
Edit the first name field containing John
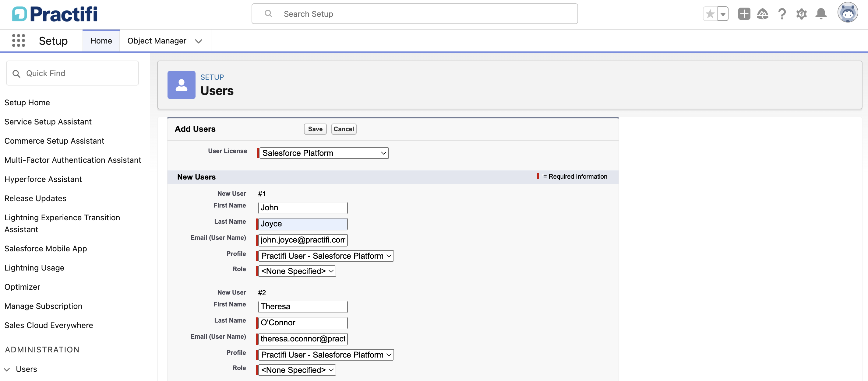pyautogui.click(x=303, y=208)
